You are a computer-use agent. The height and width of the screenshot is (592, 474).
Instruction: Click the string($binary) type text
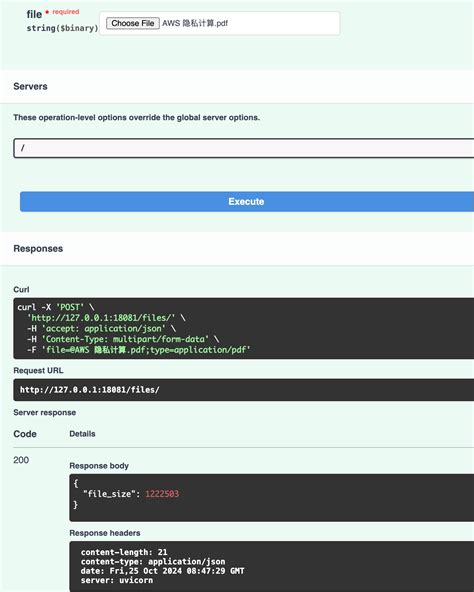[62, 28]
